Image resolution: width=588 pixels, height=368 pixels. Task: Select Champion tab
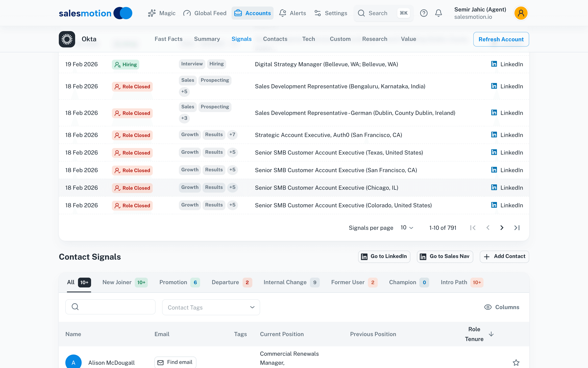click(409, 282)
